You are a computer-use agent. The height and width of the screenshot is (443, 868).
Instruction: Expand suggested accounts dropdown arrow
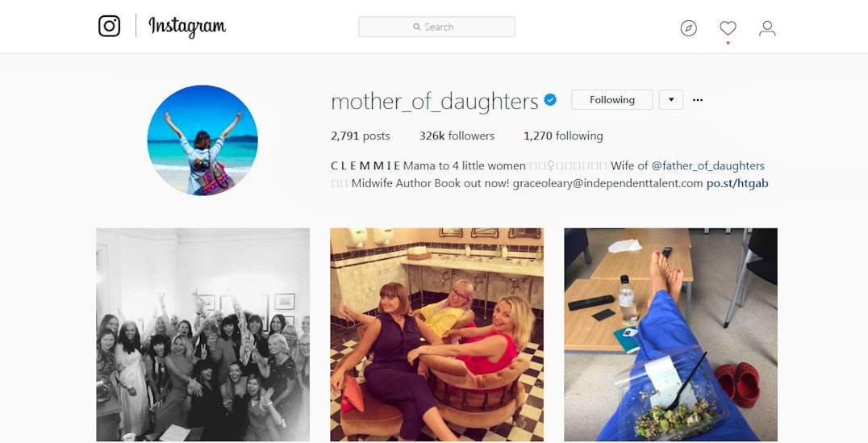click(671, 100)
